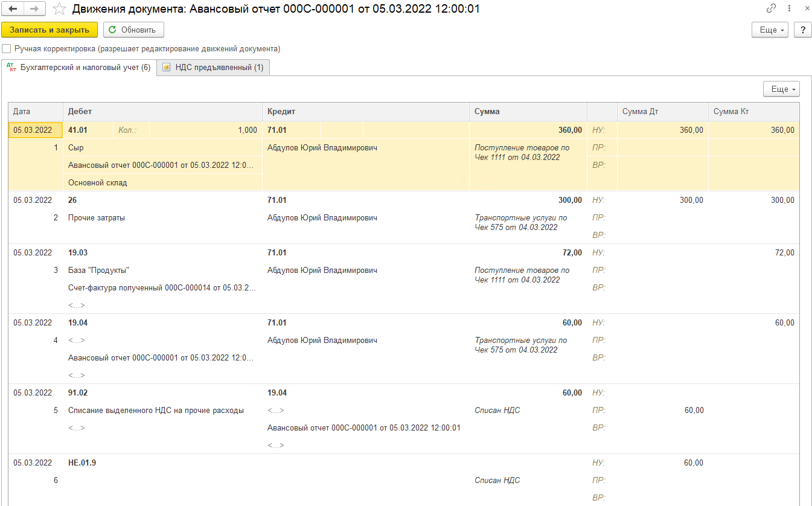
Task: Sort by the Дата column header
Action: point(35,112)
